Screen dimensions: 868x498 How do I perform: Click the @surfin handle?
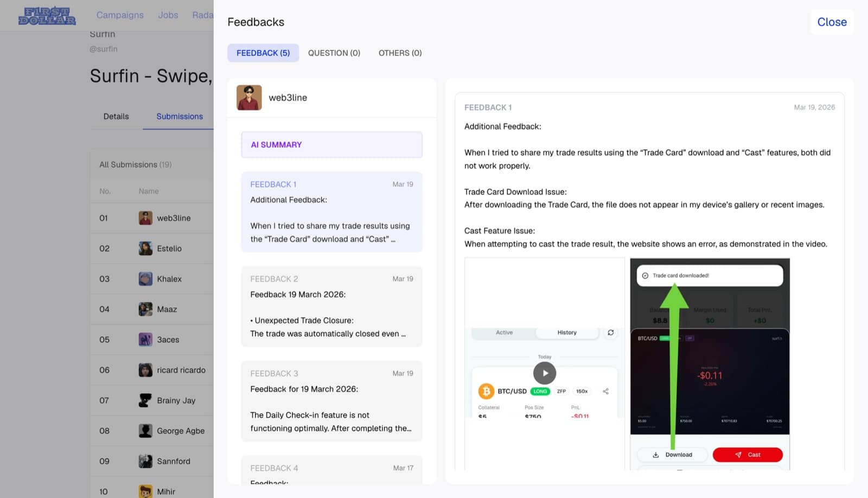[104, 49]
